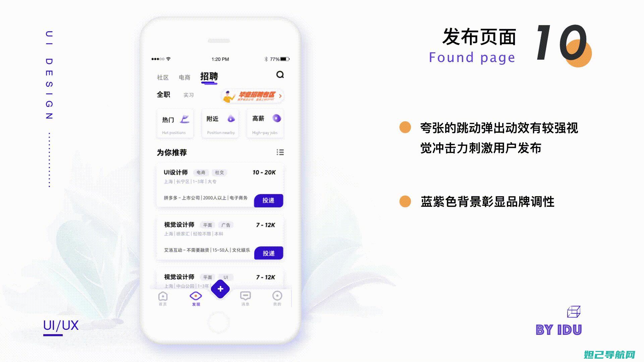Click the home icon in bottom navigation
Viewport: 644px width, 362px height.
pyautogui.click(x=161, y=296)
